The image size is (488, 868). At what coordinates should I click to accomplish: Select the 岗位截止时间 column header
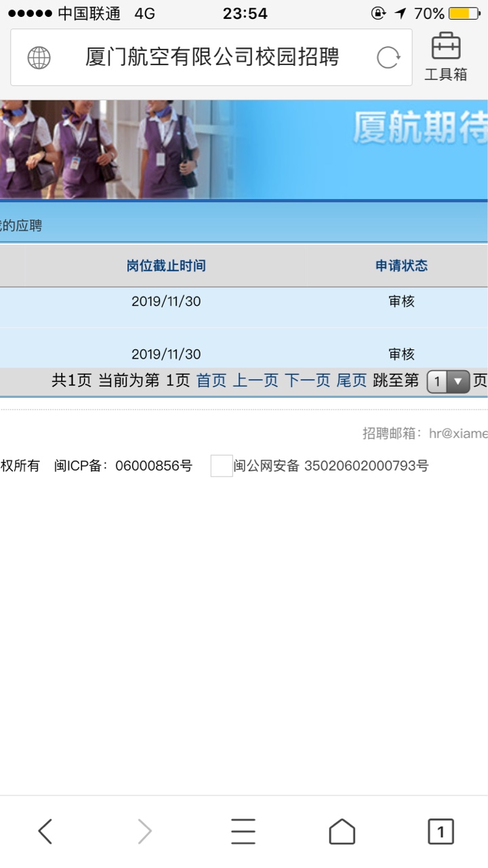coord(166,266)
